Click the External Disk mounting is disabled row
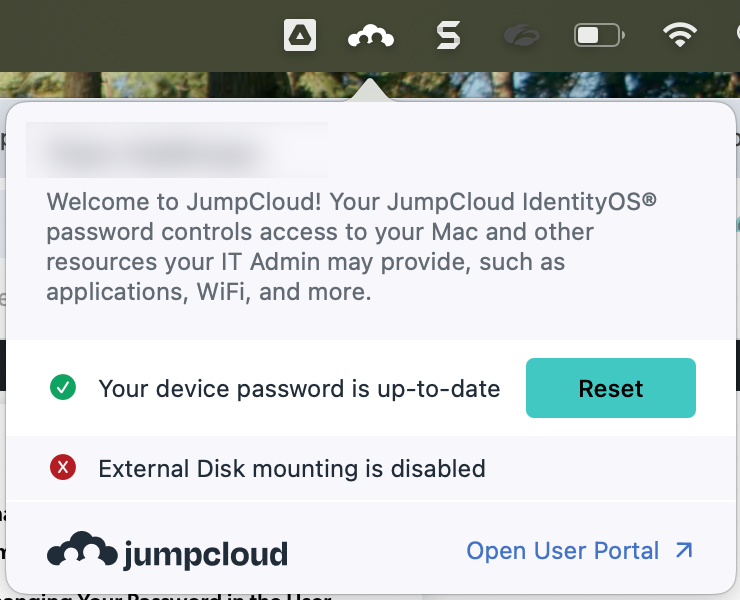This screenshot has height=600, width=740. pos(291,468)
